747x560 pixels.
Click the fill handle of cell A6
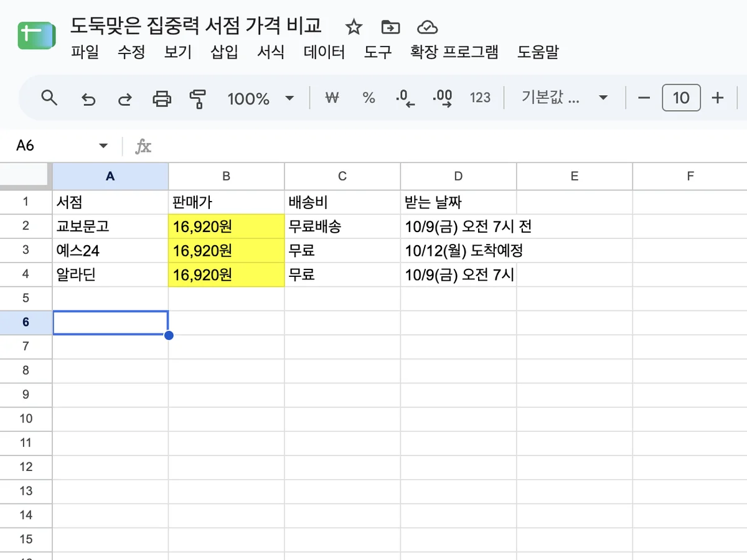169,335
